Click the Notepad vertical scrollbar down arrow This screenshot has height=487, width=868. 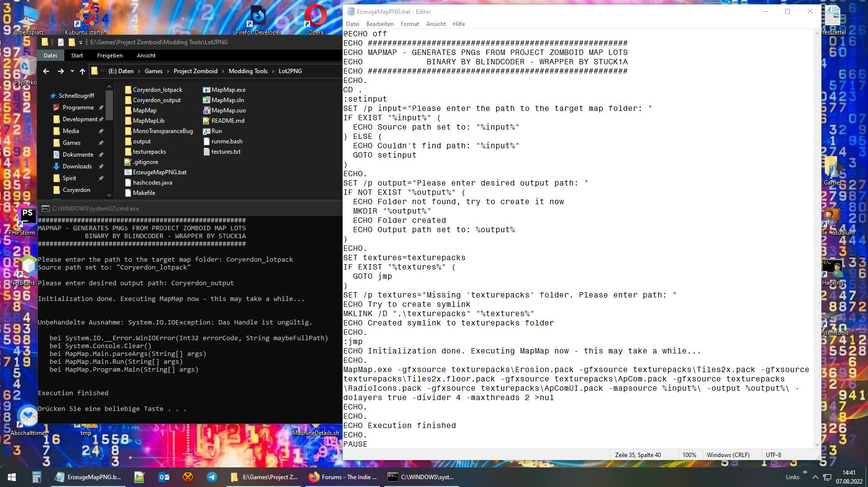tap(817, 445)
